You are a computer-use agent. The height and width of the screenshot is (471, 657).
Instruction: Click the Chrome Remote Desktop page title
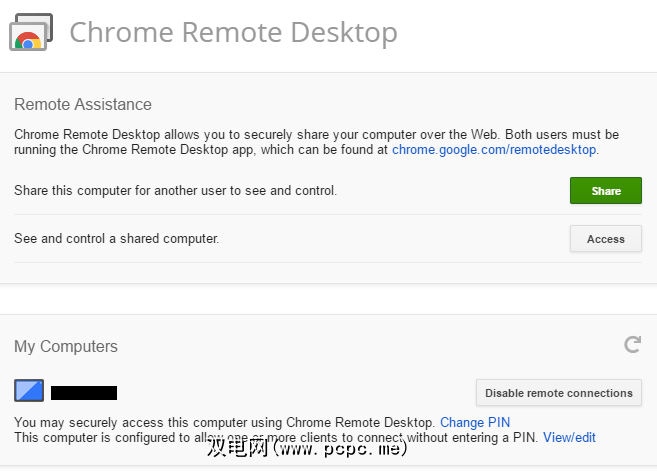point(233,32)
